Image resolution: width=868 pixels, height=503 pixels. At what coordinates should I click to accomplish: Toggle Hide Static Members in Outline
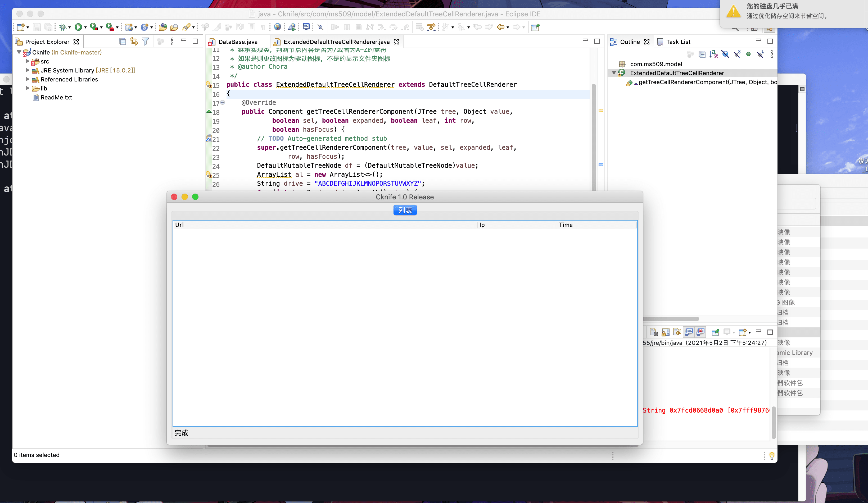737,54
